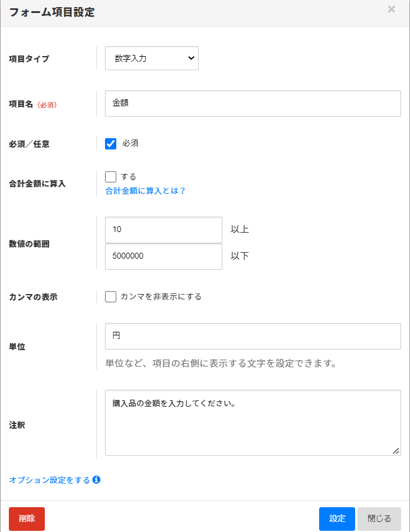The height and width of the screenshot is (532, 410).
Task: Uncheck the 必須 checkbox
Action: (111, 143)
